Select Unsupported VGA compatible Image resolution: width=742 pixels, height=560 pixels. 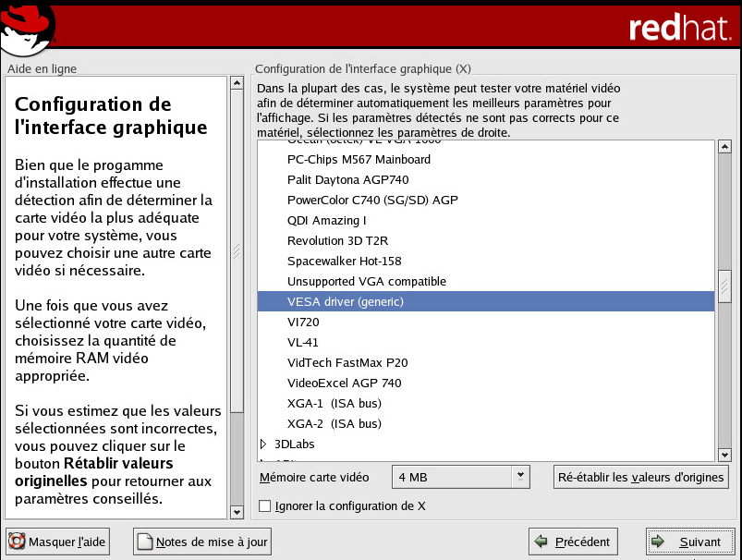pyautogui.click(x=486, y=281)
